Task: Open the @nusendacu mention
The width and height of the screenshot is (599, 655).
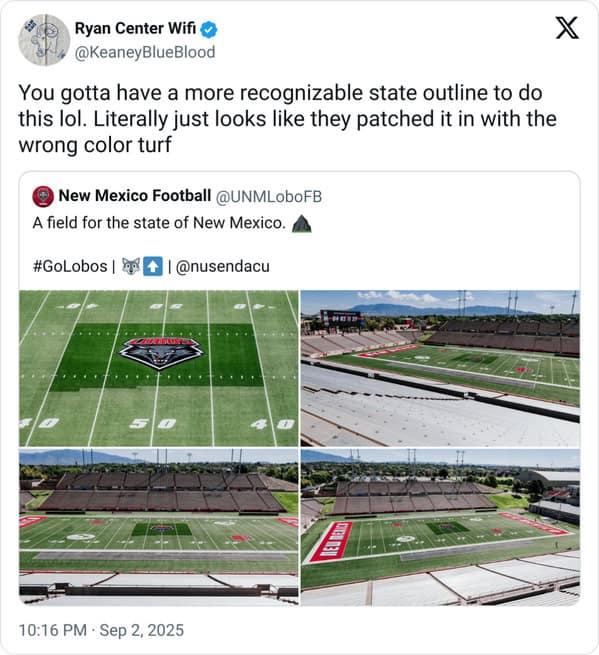Action: click(x=223, y=267)
